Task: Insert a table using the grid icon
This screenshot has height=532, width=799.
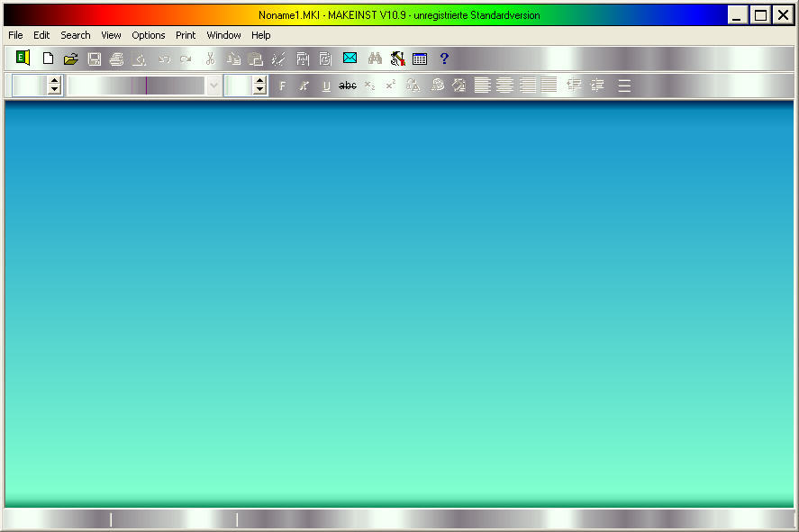Action: pos(419,59)
